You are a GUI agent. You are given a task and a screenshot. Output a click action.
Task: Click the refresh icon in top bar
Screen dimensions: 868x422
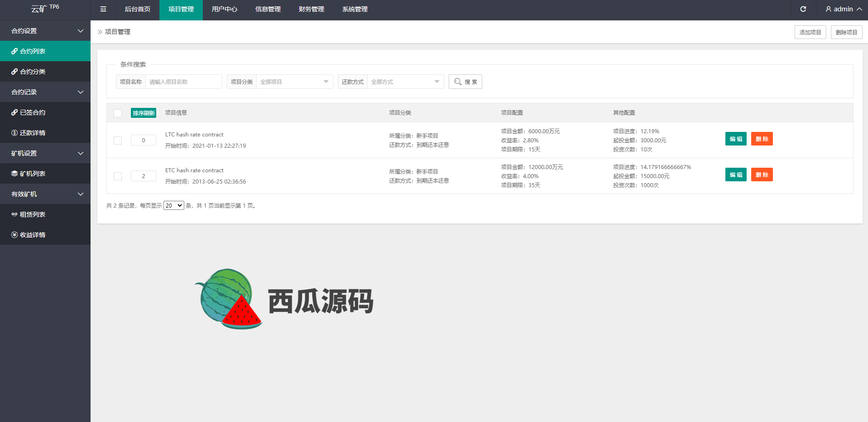point(803,9)
